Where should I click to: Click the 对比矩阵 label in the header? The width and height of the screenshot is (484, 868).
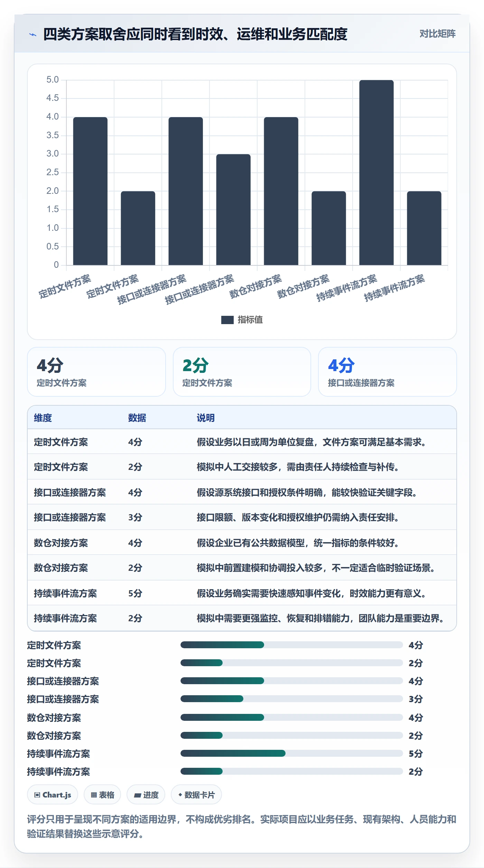(x=437, y=34)
